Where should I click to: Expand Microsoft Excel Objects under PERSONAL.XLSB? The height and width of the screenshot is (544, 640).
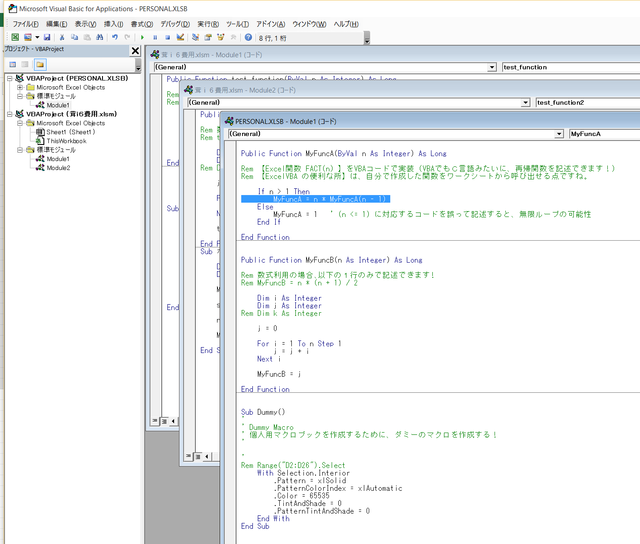(x=20, y=87)
